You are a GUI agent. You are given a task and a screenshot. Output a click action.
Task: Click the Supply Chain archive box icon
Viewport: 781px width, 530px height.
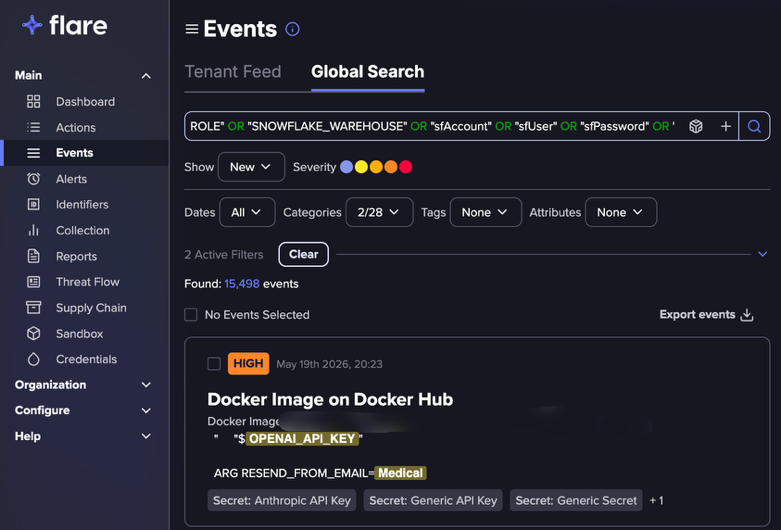(x=33, y=307)
